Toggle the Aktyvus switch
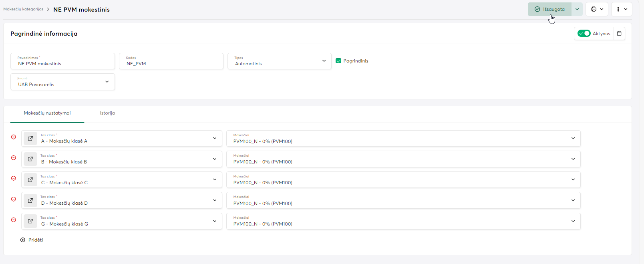 584,34
